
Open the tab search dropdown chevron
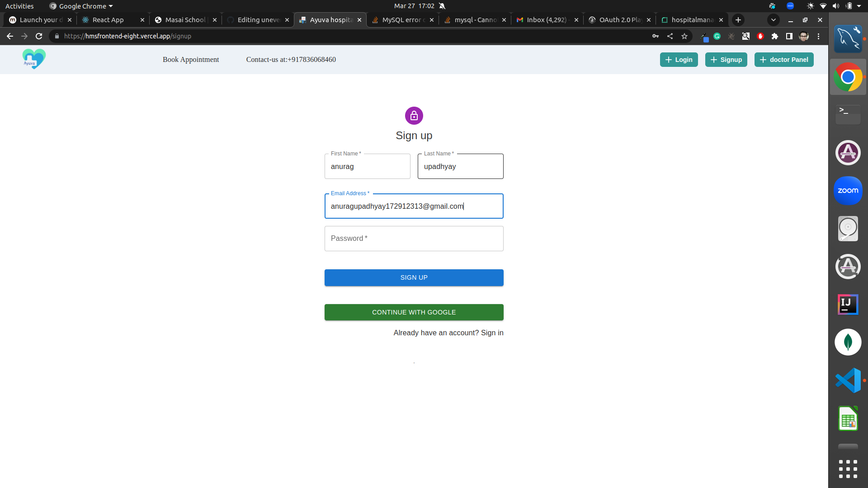click(x=774, y=20)
